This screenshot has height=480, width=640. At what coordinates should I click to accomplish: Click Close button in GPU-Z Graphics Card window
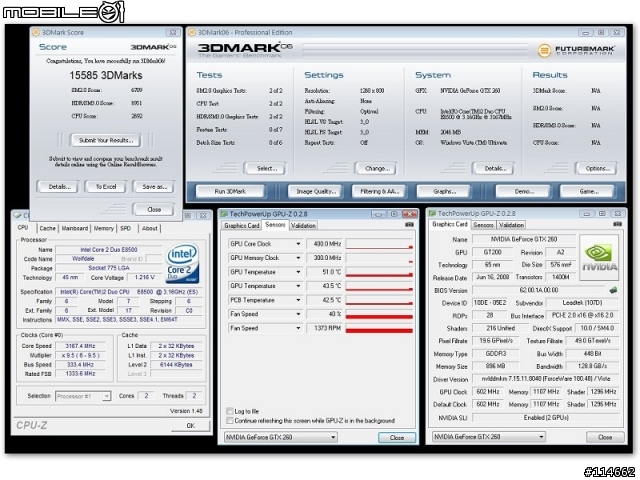605,437
